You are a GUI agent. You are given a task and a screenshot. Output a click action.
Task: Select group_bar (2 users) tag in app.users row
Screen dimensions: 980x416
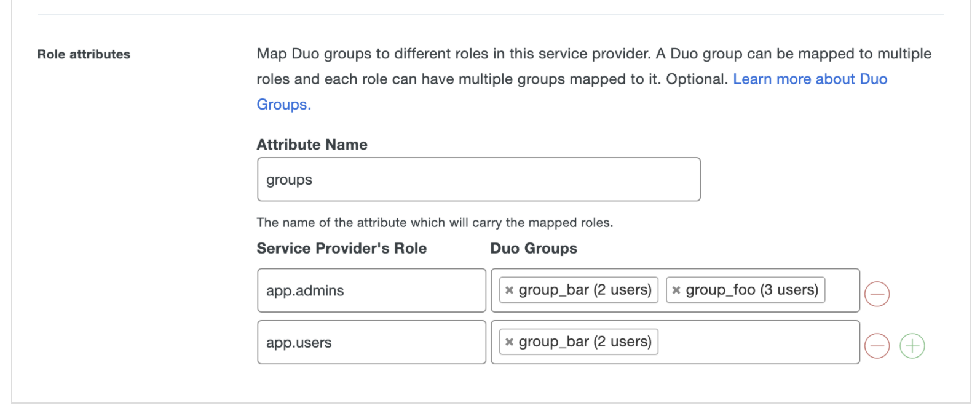tap(585, 342)
